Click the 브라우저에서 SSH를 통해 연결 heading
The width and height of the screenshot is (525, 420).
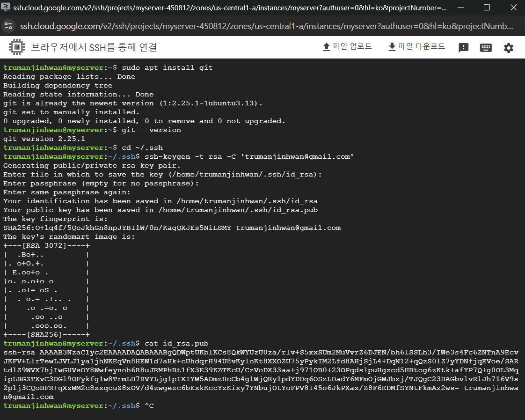[x=94, y=47]
